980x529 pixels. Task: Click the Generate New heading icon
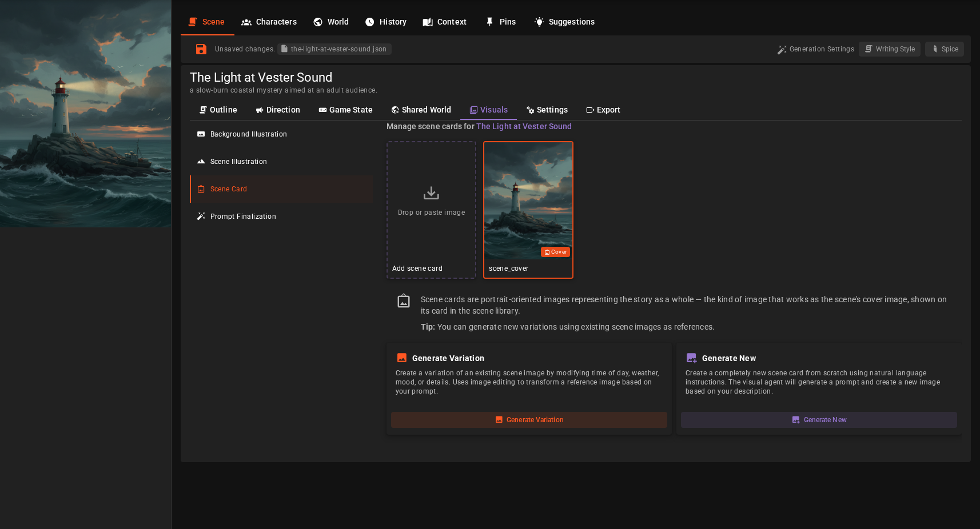tap(691, 358)
